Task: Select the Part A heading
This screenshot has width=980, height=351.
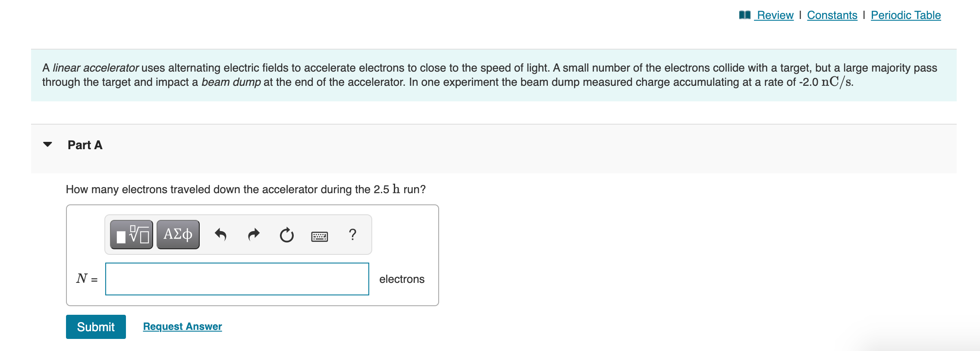Action: pos(85,145)
